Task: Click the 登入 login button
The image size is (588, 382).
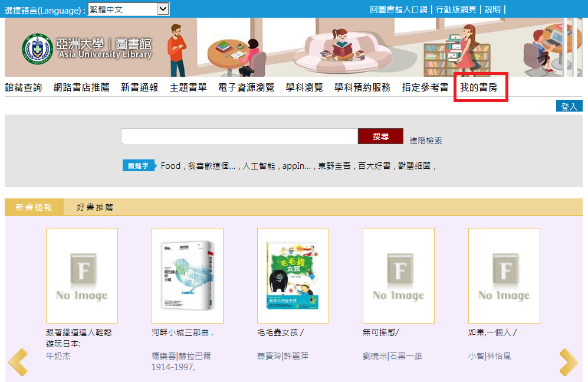Action: [569, 107]
